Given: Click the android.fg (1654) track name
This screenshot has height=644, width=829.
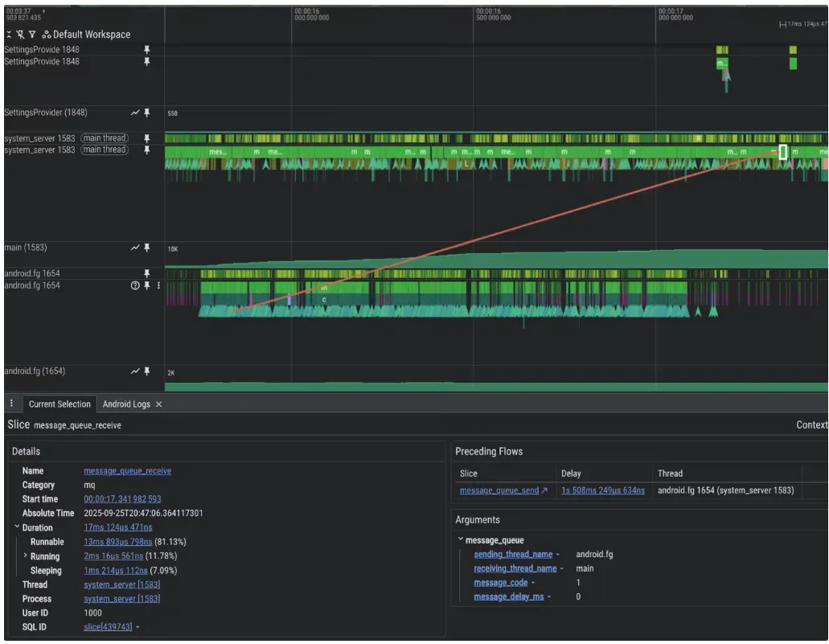Looking at the screenshot, I should click(x=35, y=371).
